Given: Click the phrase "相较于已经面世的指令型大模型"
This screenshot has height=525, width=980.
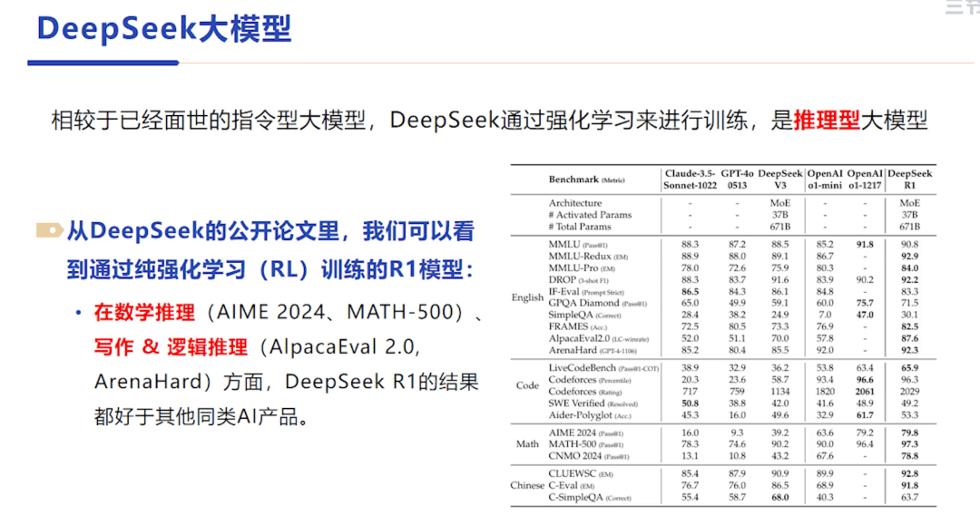Looking at the screenshot, I should pos(208,120).
